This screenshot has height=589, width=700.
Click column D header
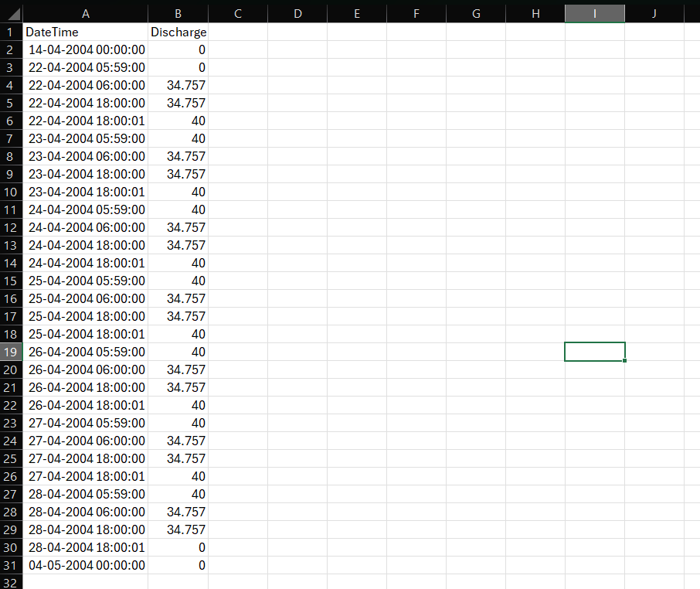[297, 13]
